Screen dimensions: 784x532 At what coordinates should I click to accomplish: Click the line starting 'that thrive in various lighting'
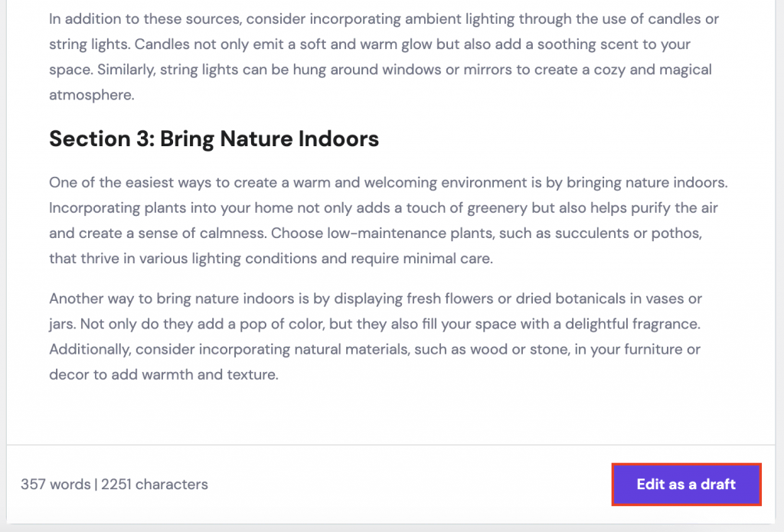[270, 259]
